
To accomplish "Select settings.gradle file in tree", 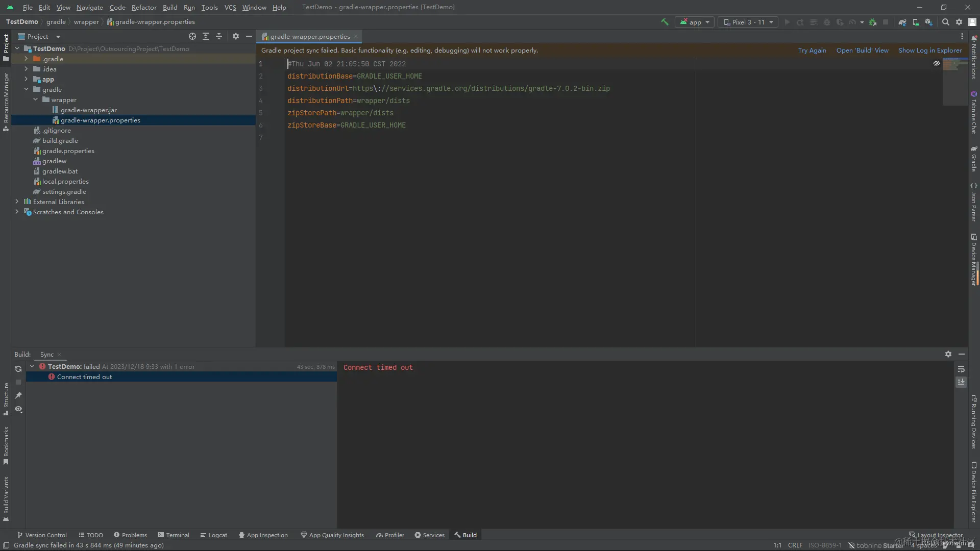I will pos(64,191).
